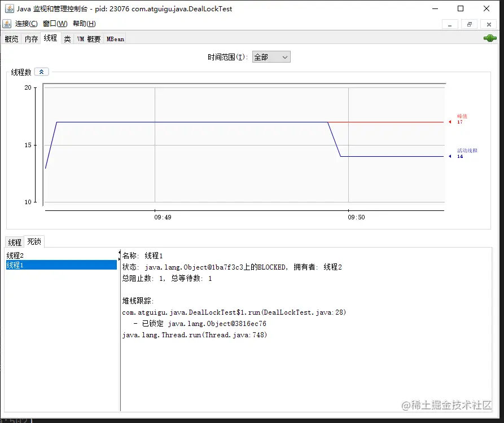This screenshot has height=423, width=504.
Task: Open the 窗口(W) menu
Action: click(55, 24)
